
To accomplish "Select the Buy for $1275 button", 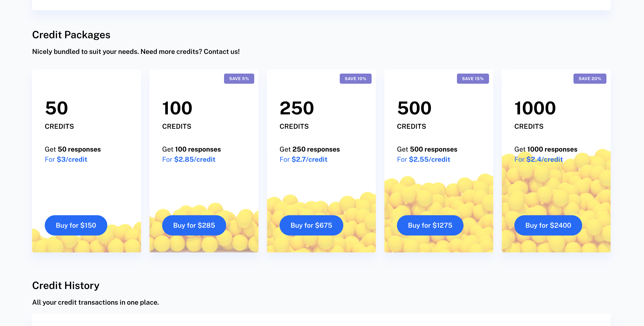I will coord(430,225).
